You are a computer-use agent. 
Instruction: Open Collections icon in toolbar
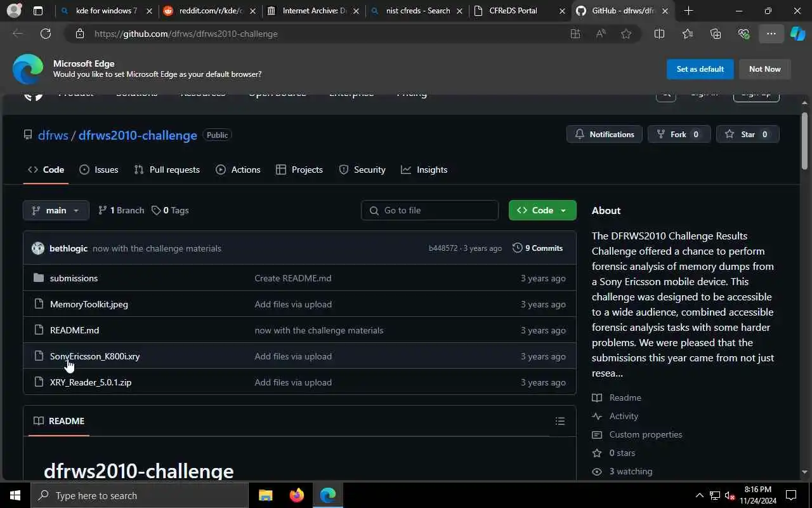[716, 34]
